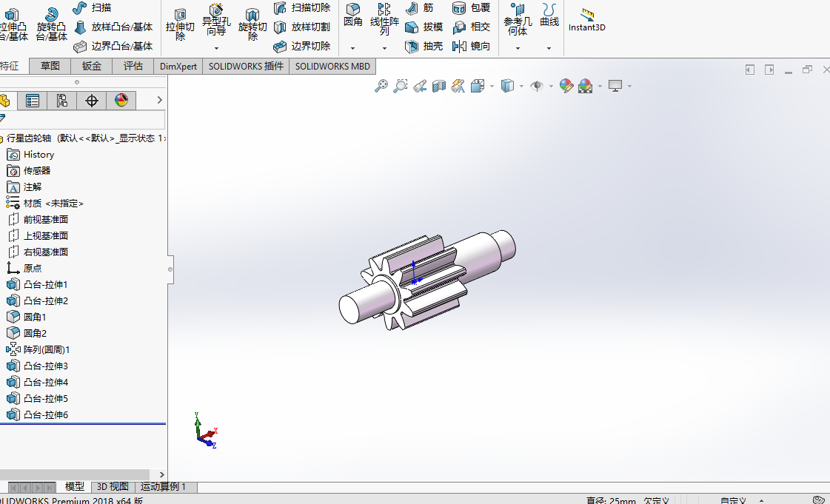830x504 pixels.
Task: Open SOLIDWORKS 插件 tab
Action: click(246, 66)
